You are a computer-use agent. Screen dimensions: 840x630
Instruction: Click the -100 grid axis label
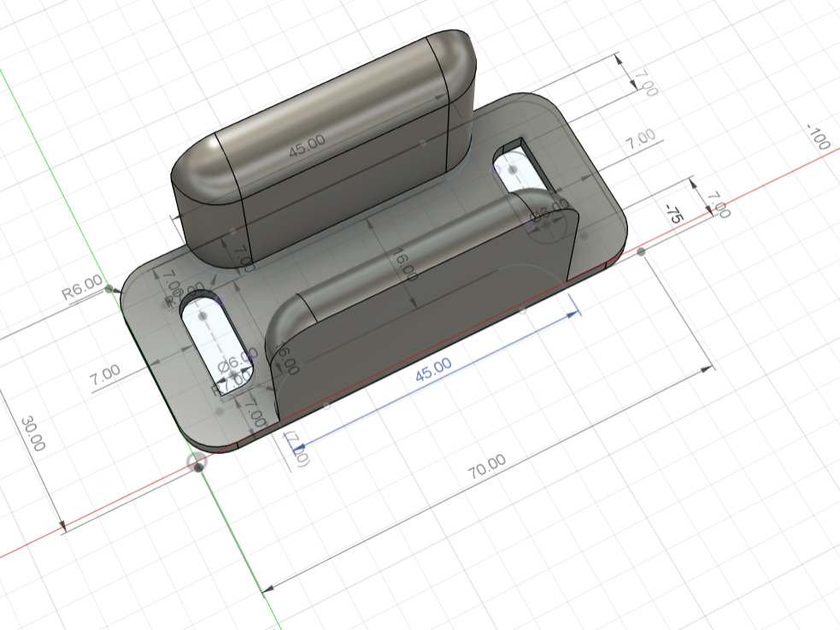pyautogui.click(x=818, y=137)
